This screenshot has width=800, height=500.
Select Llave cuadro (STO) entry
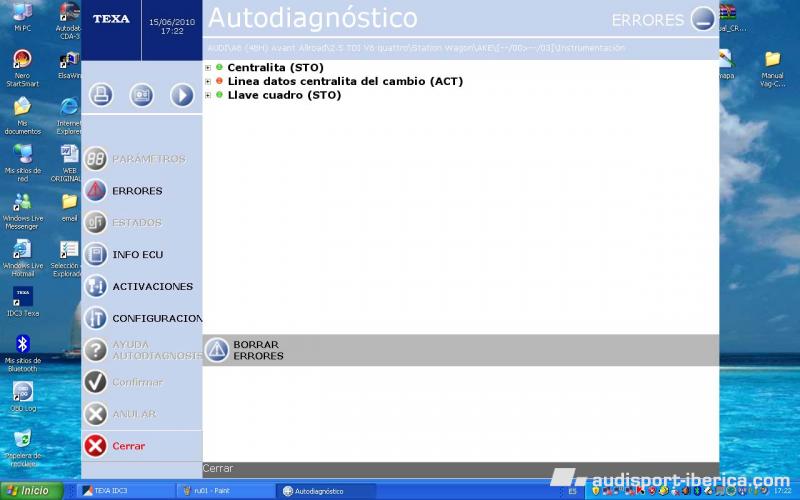(284, 95)
